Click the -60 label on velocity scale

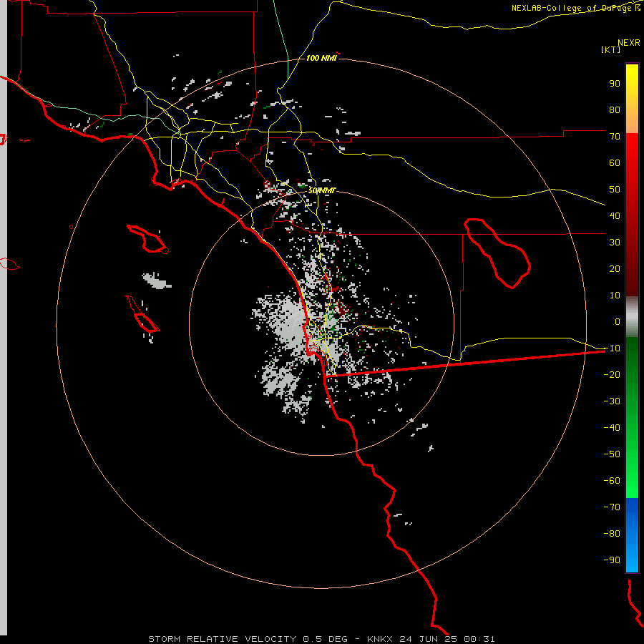pos(612,481)
